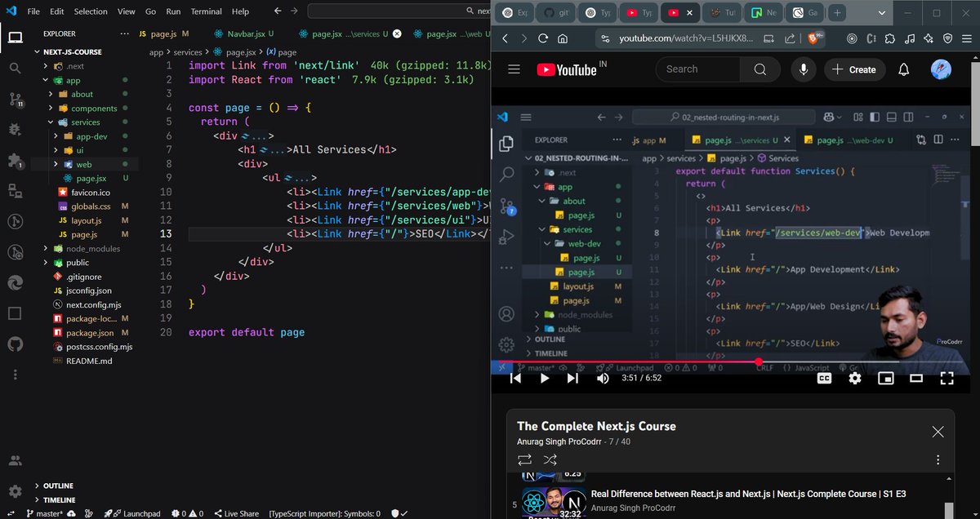
Task: Switch to the page.js editor tab
Action: (163, 34)
